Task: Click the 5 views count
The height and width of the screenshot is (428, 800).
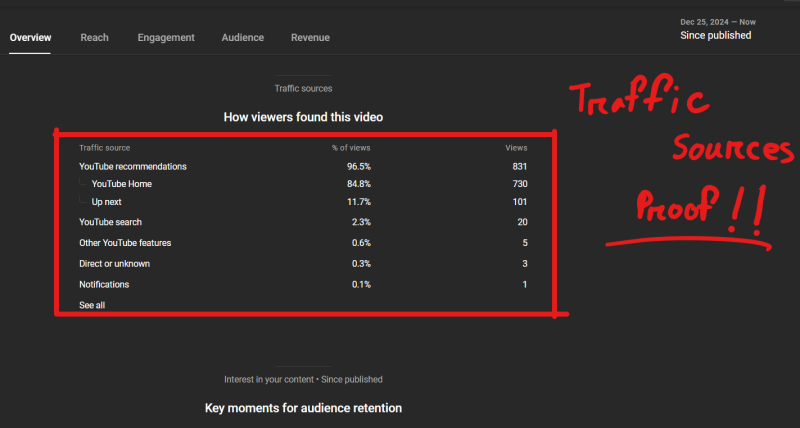Action: pos(525,243)
